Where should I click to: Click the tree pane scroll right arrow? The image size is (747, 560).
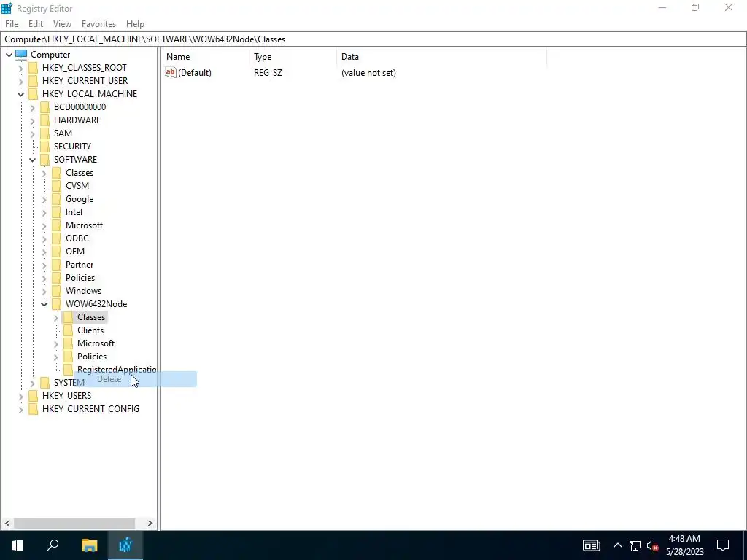point(150,523)
